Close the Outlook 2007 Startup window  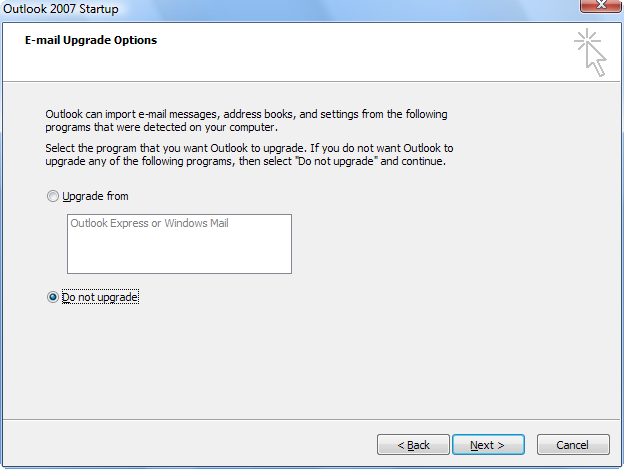(x=601, y=6)
